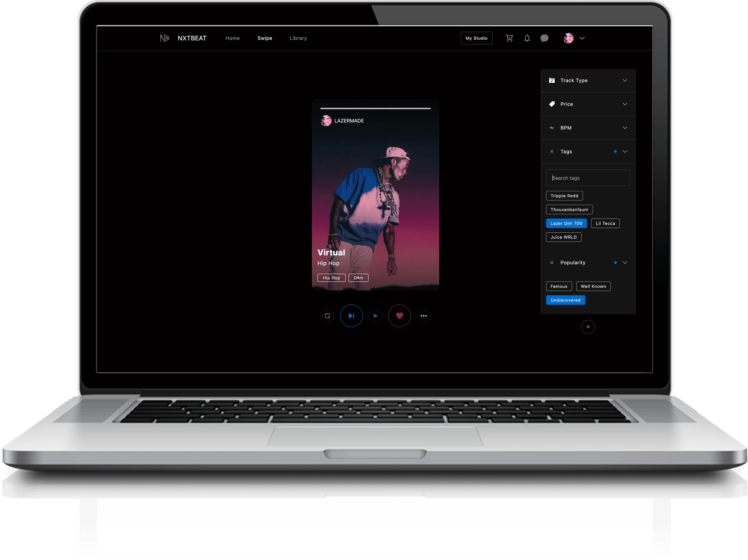Toggle the Lazer Dim 700 tag

pos(566,223)
